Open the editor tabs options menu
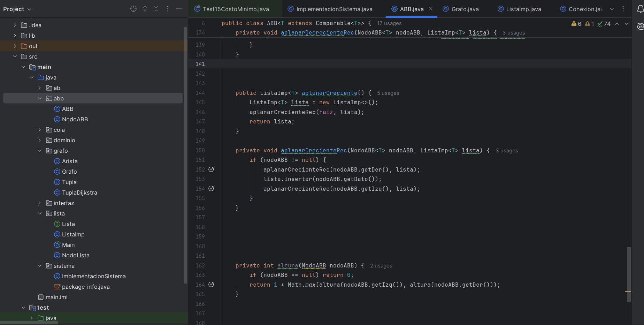The width and height of the screenshot is (644, 325). coord(623,9)
